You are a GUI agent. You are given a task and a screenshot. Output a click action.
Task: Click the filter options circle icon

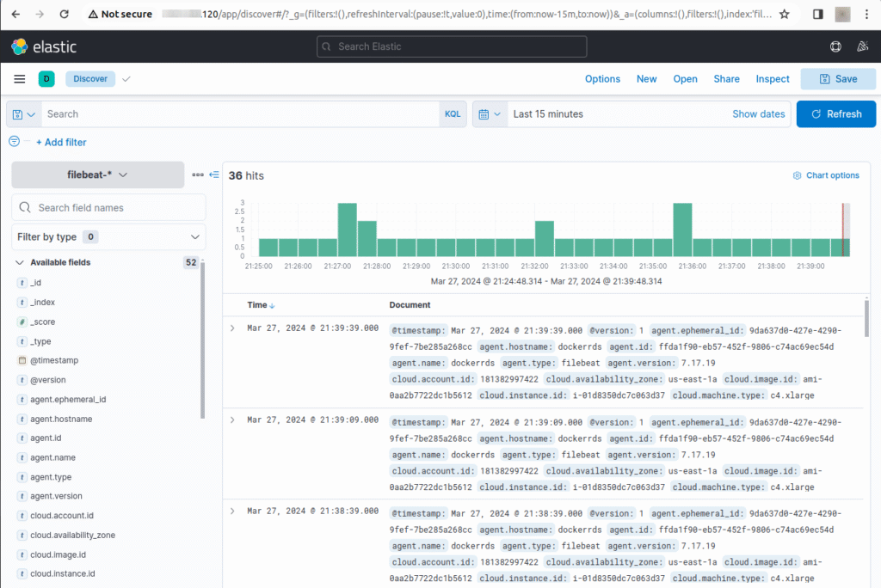pyautogui.click(x=14, y=142)
